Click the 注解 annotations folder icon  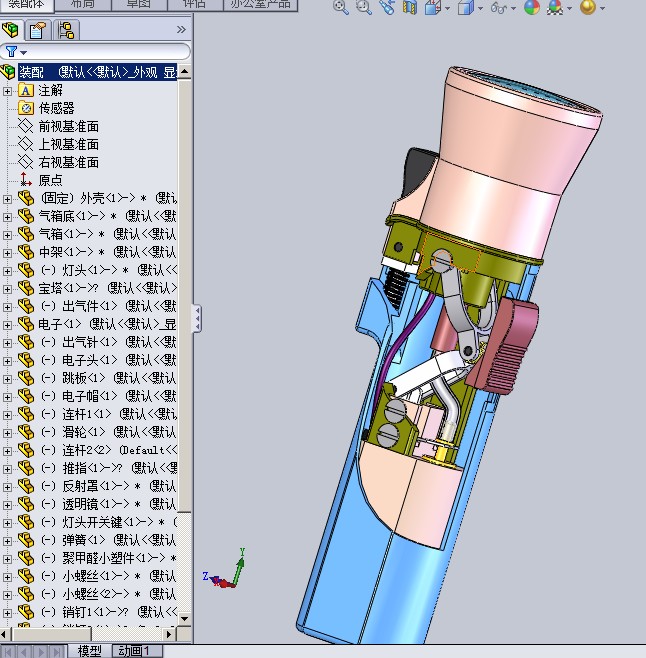pyautogui.click(x=26, y=90)
